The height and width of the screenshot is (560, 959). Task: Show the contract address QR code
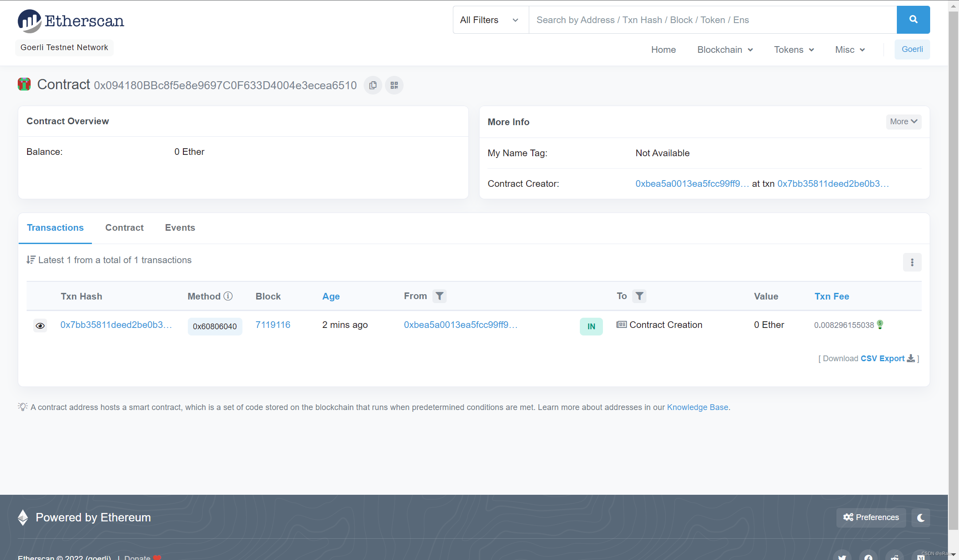point(394,85)
